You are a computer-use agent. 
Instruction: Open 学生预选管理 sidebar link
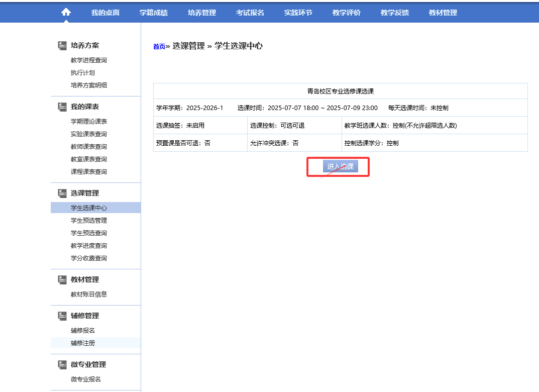tap(89, 221)
